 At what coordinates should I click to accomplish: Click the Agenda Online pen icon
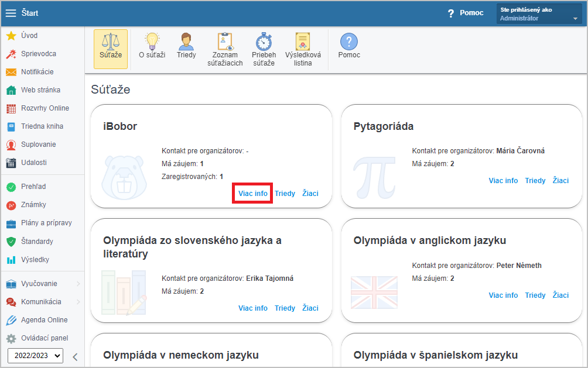[x=11, y=320]
